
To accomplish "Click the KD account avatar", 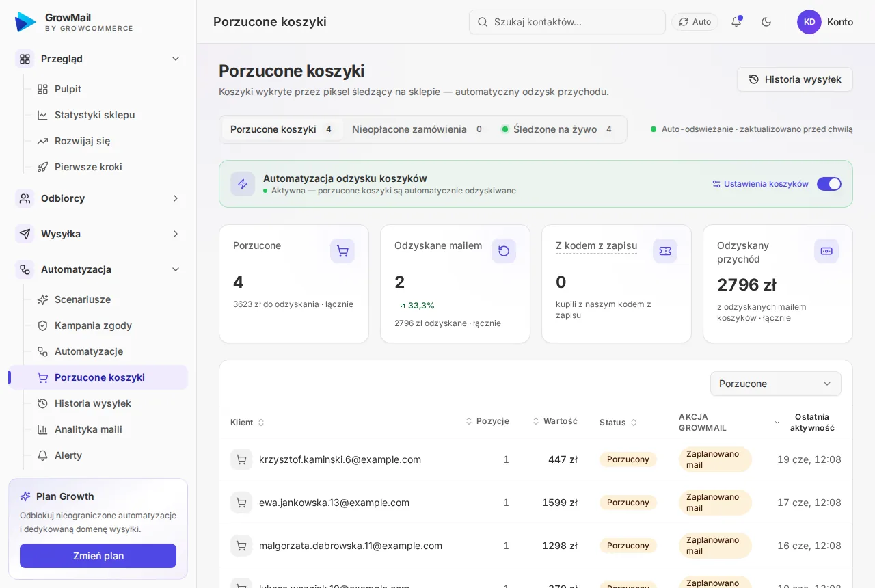I will coord(809,22).
